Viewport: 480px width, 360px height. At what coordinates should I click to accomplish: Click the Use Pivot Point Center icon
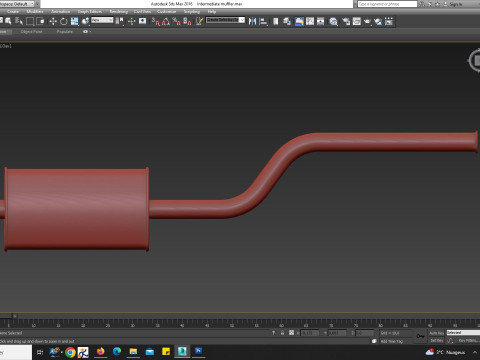pos(119,21)
